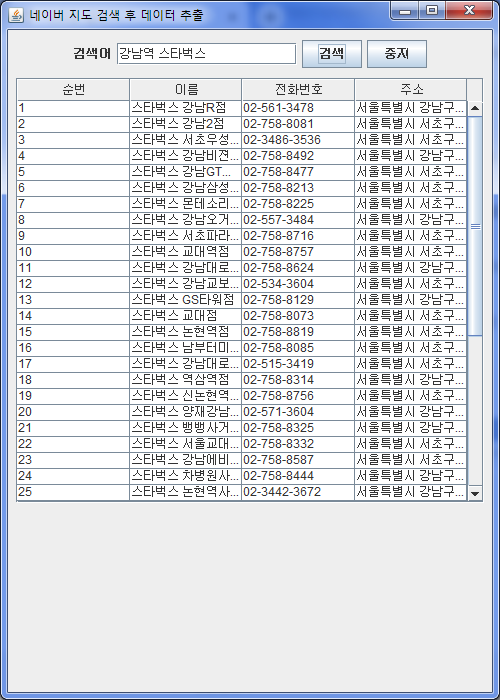Select row number 13 cell
This screenshot has width=500, height=700.
[73, 300]
